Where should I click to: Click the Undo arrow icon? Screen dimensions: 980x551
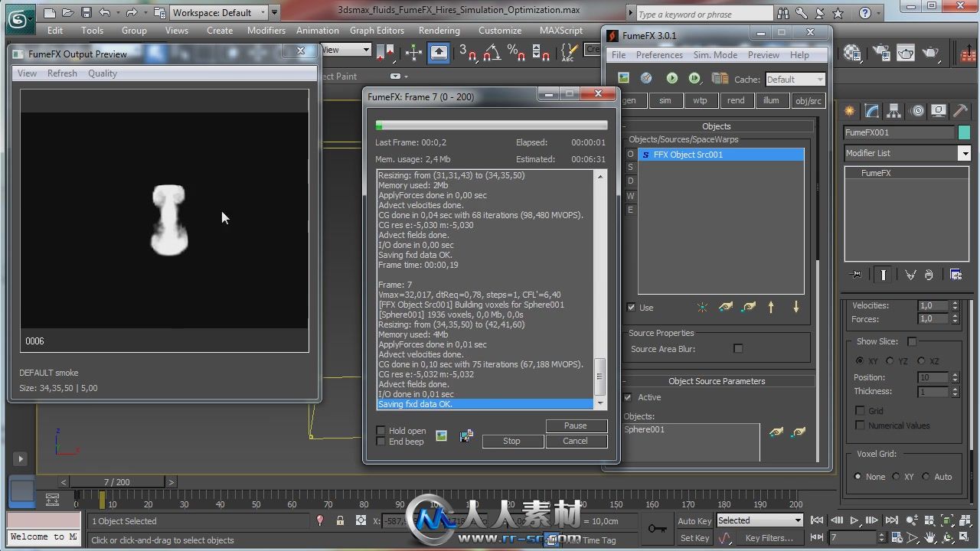click(x=105, y=12)
